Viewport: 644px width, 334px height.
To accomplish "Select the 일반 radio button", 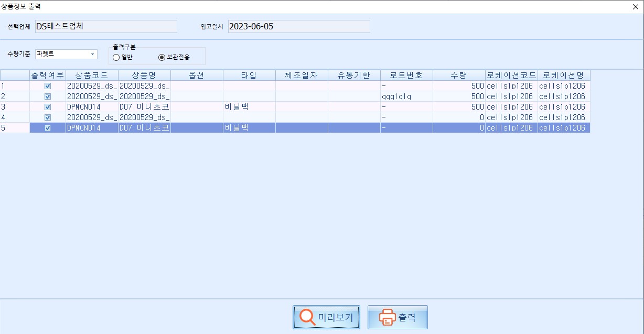I will [116, 57].
